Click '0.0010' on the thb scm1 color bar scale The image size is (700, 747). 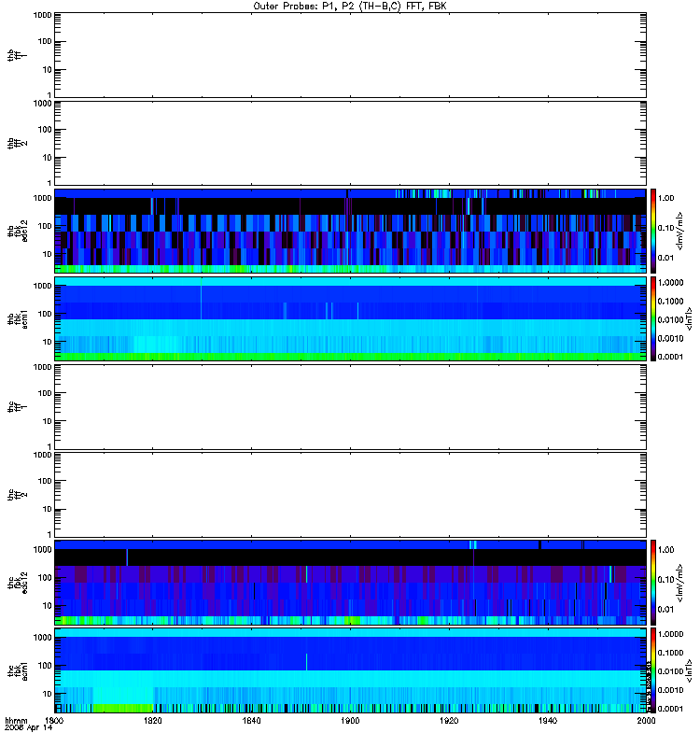pyautogui.click(x=670, y=338)
